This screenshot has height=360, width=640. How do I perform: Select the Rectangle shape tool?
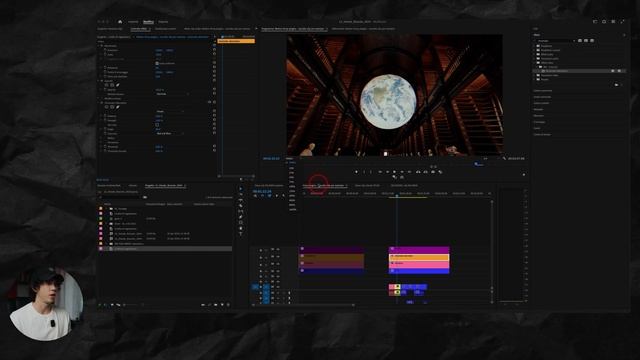pos(241,223)
